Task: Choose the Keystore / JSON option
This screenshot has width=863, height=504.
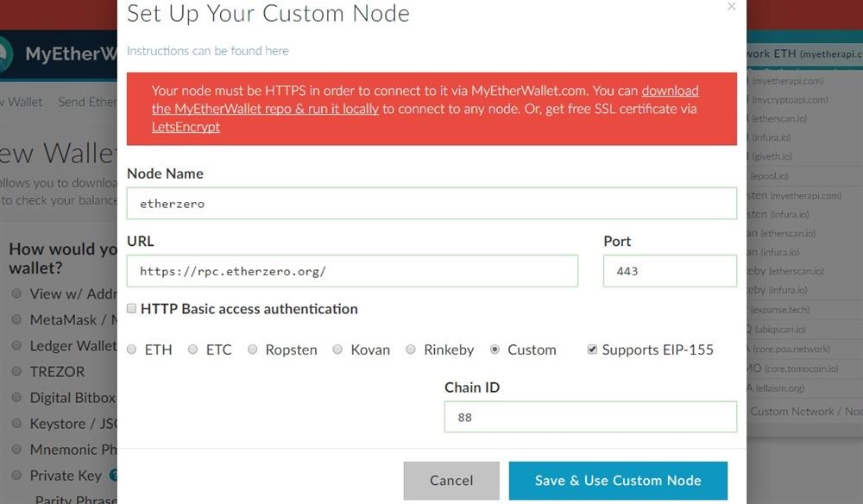Action: click(16, 423)
